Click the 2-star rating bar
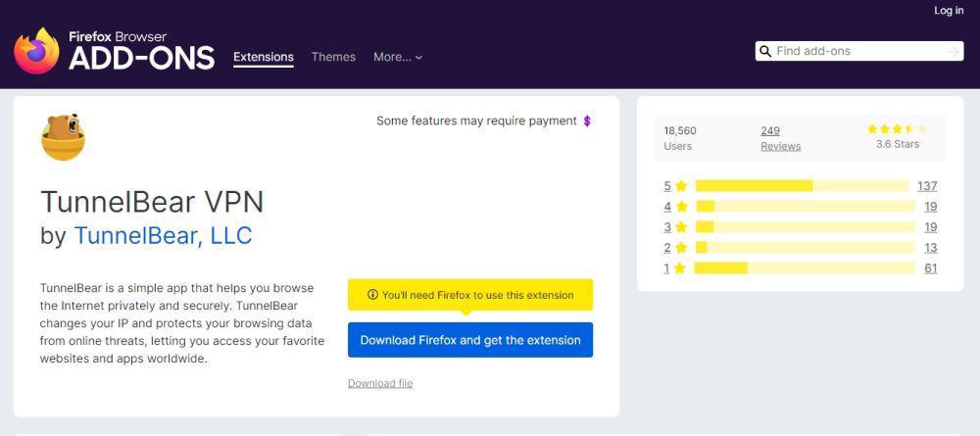980x436 pixels. click(806, 248)
